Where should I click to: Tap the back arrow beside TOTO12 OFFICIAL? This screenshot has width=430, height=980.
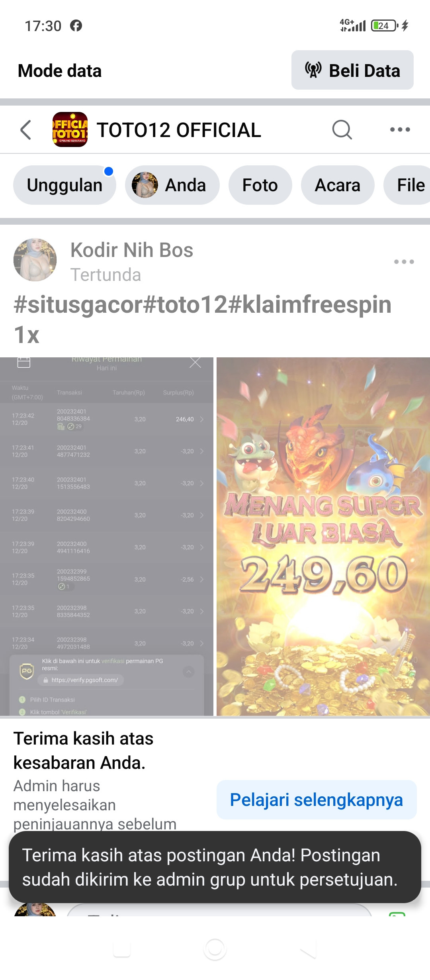(x=26, y=130)
